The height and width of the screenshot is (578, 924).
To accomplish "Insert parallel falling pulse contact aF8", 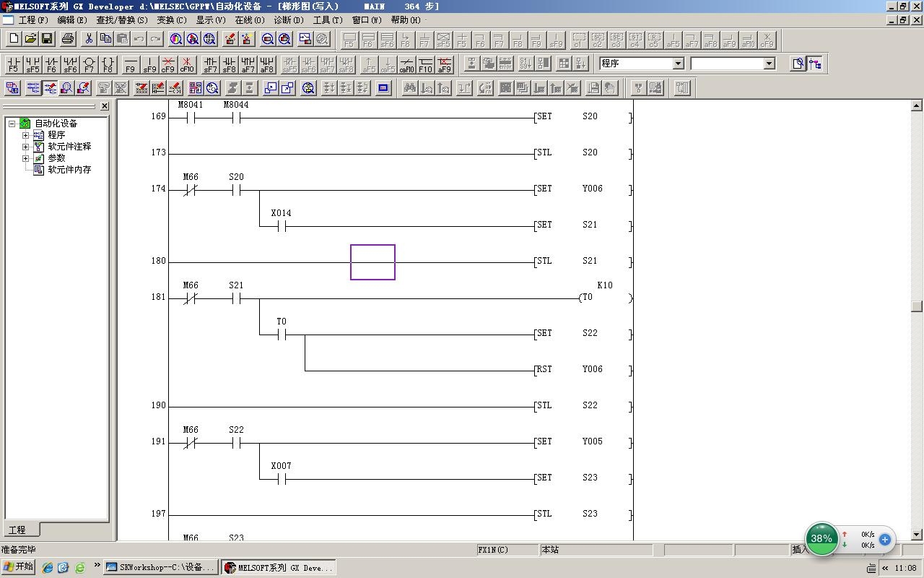I will pyautogui.click(x=266, y=64).
